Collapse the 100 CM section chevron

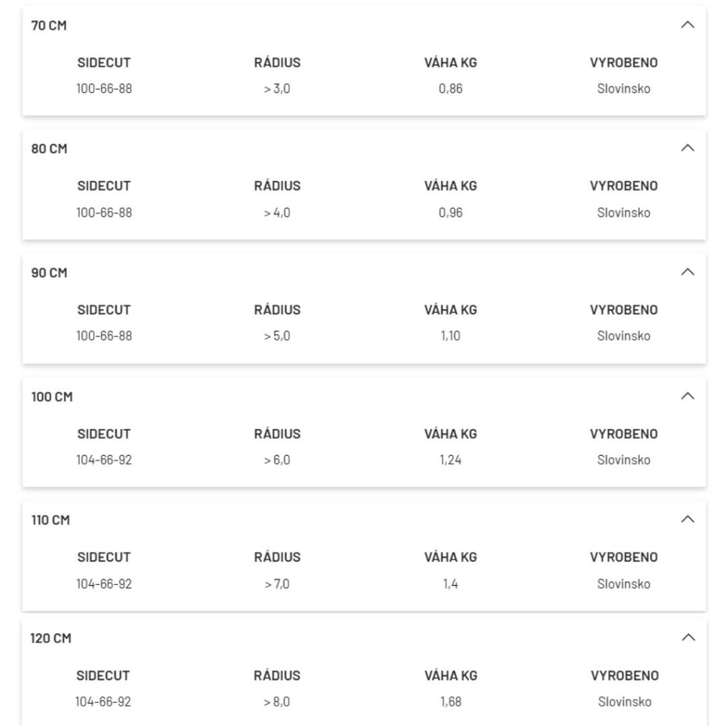point(687,397)
